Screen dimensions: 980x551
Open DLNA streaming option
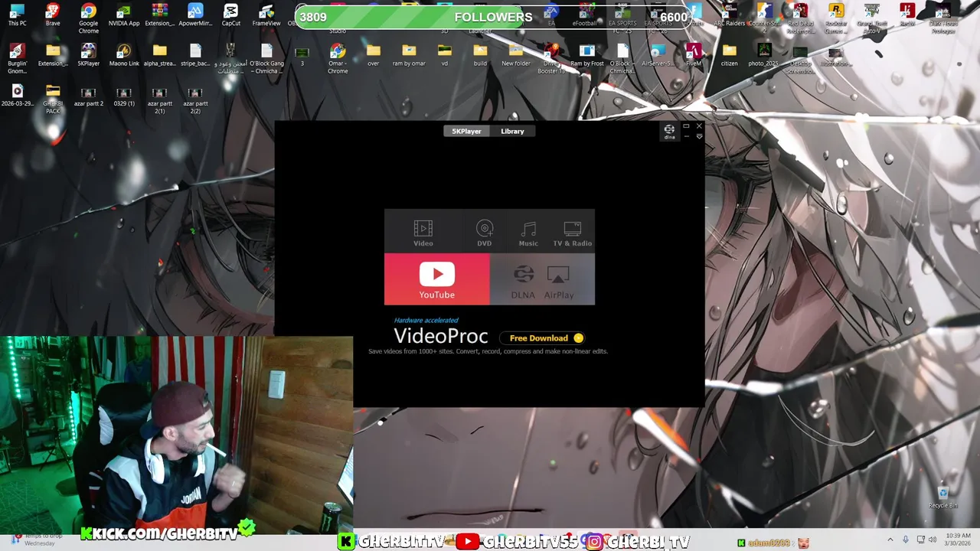[x=523, y=282]
